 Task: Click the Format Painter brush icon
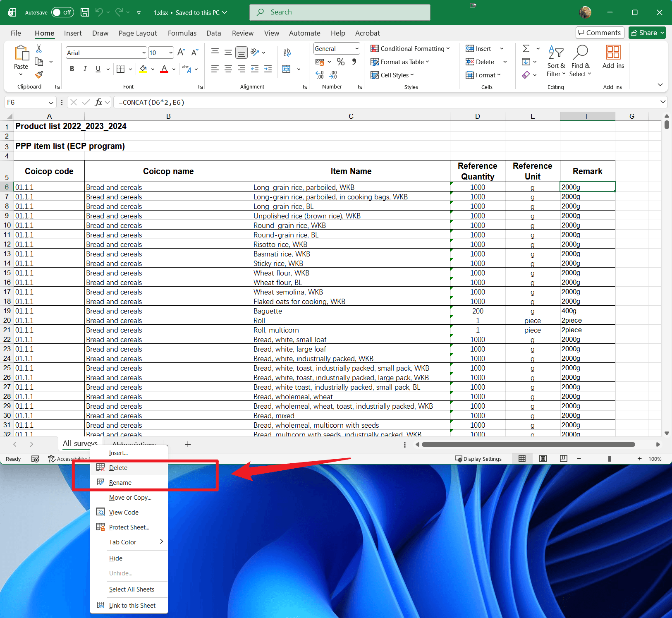click(39, 74)
